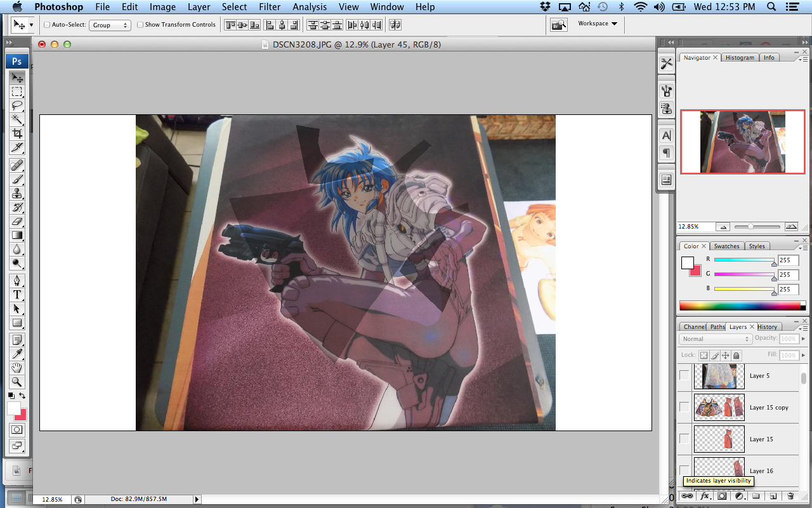
Task: Toggle Lock transparent pixels
Action: coord(704,355)
